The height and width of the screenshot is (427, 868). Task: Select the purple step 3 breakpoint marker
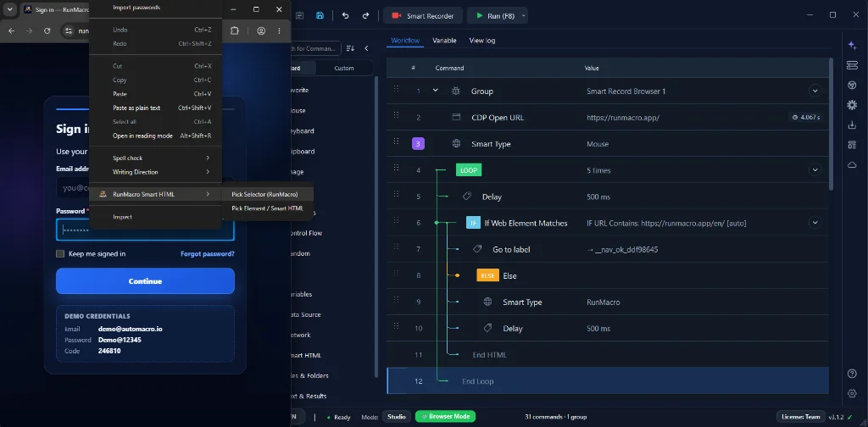click(418, 144)
